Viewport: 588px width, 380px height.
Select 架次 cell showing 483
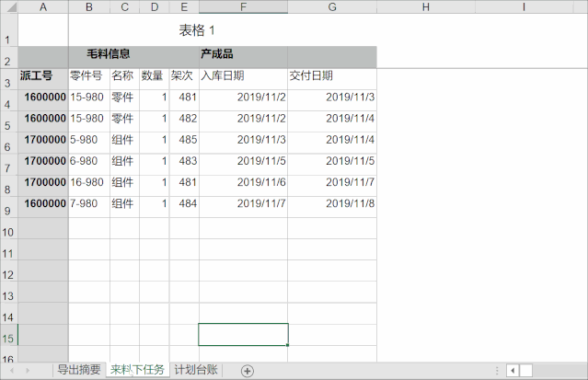184,164
